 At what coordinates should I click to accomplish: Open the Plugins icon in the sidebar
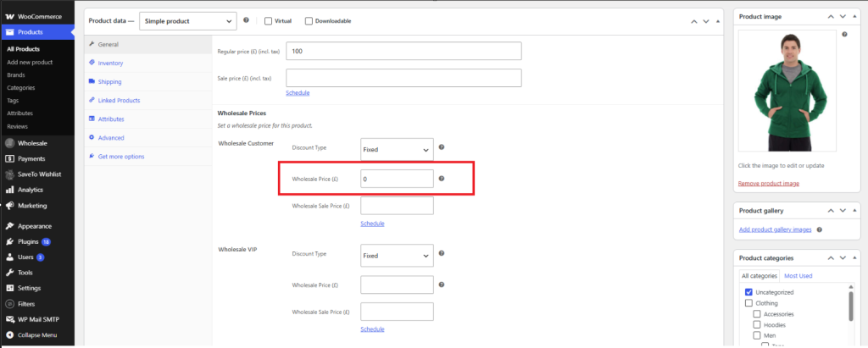coord(9,242)
